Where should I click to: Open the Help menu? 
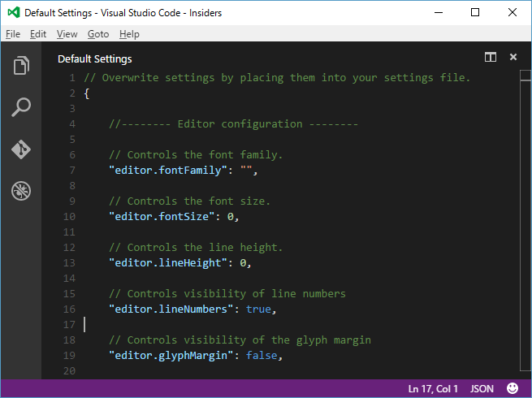coord(129,34)
